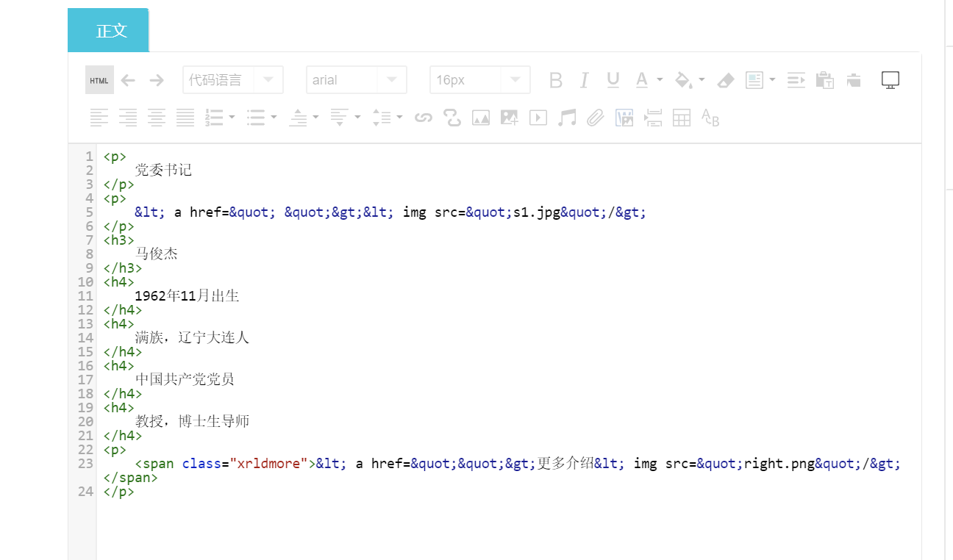Click the text 满族，辽宁大连人
The image size is (953, 560).
193,337
